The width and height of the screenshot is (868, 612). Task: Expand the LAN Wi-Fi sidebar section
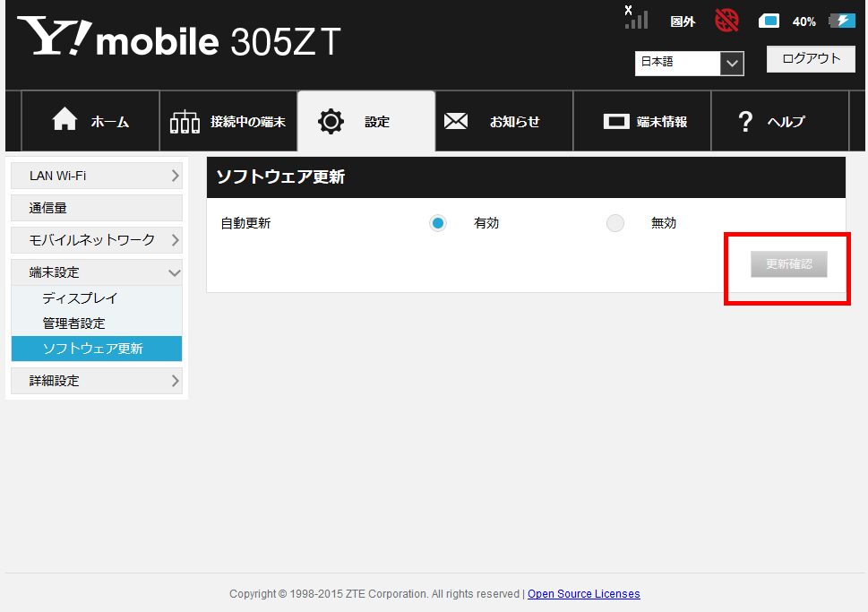[x=97, y=176]
